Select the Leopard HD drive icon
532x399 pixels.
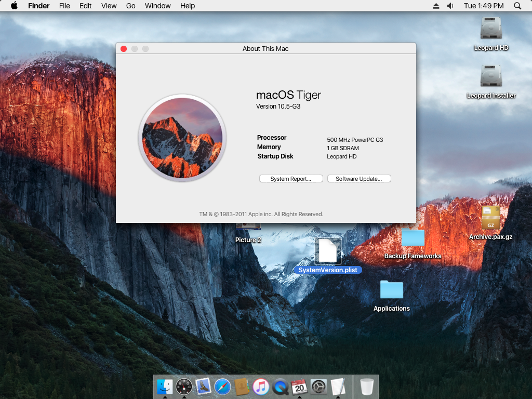(491, 28)
